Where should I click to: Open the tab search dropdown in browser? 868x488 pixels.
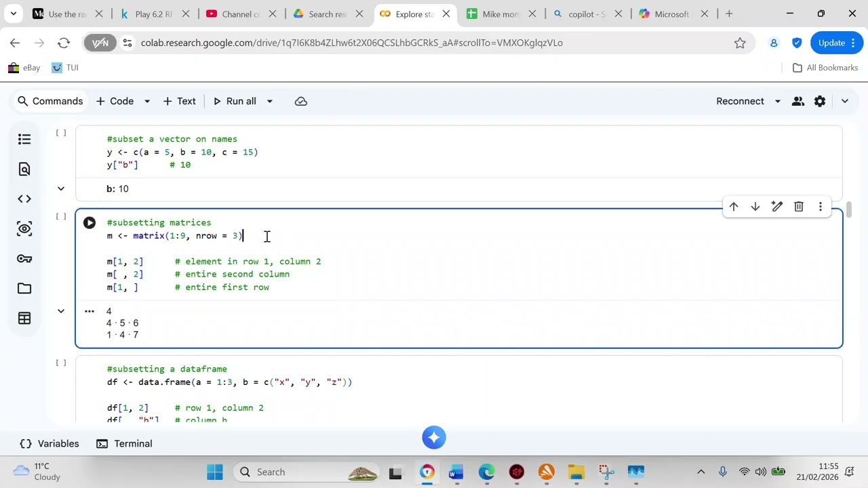(13, 14)
